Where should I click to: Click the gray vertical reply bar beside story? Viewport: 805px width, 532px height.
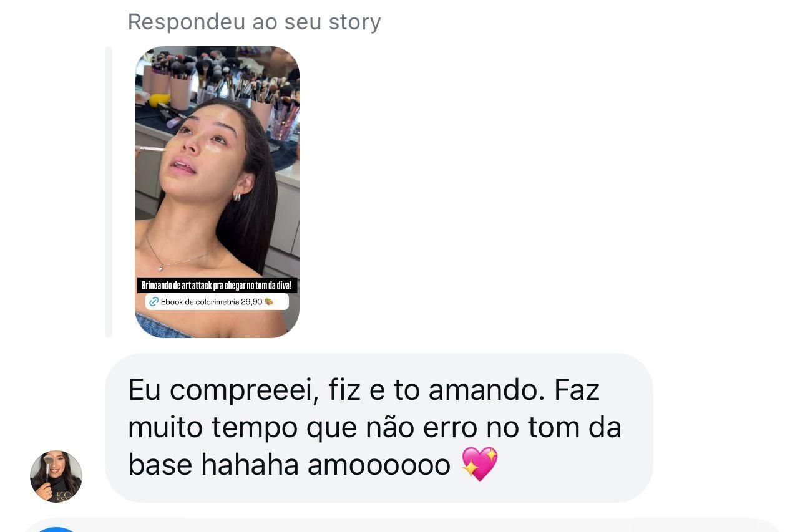[x=109, y=192]
